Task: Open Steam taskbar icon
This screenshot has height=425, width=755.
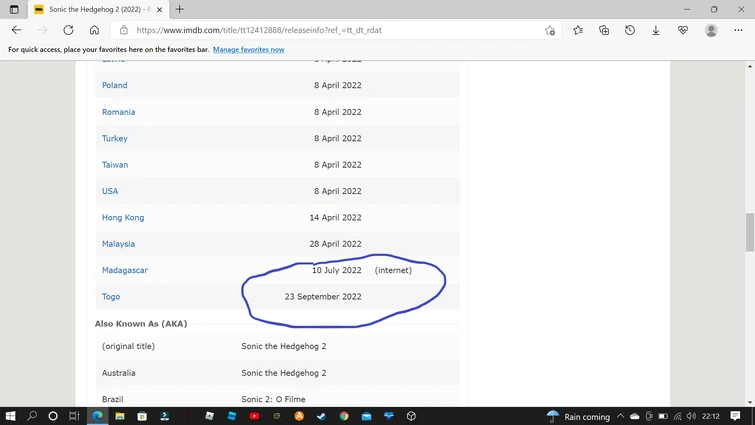Action: coord(321,416)
